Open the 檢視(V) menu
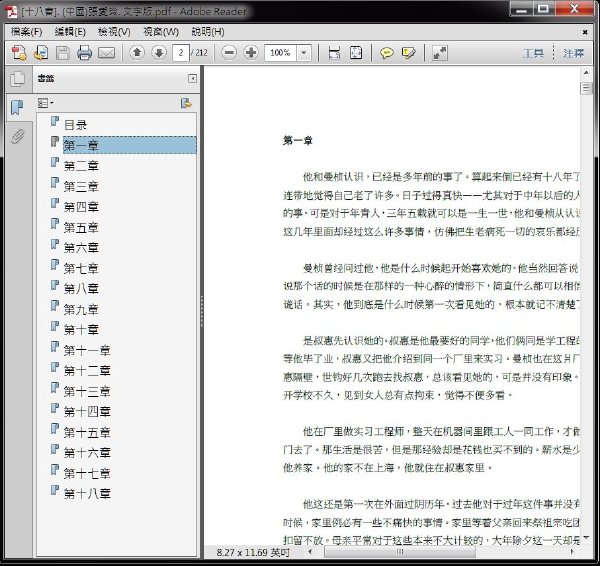The image size is (600, 566). tap(114, 32)
